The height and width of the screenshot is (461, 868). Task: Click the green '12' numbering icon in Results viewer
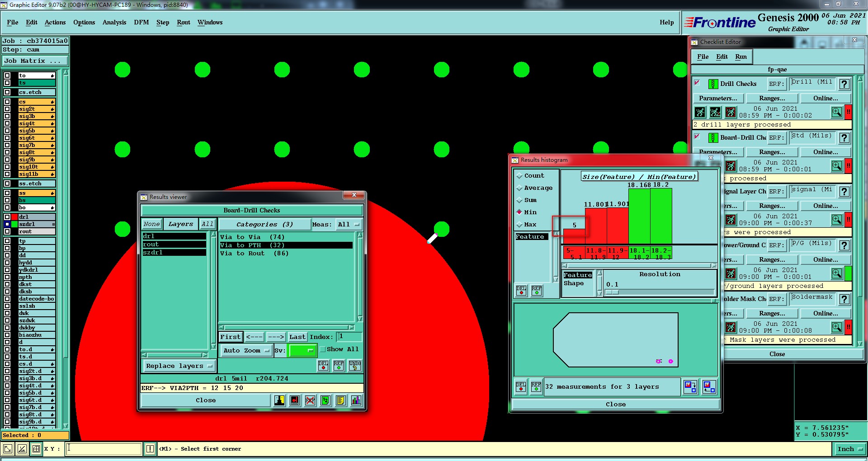[325, 400]
